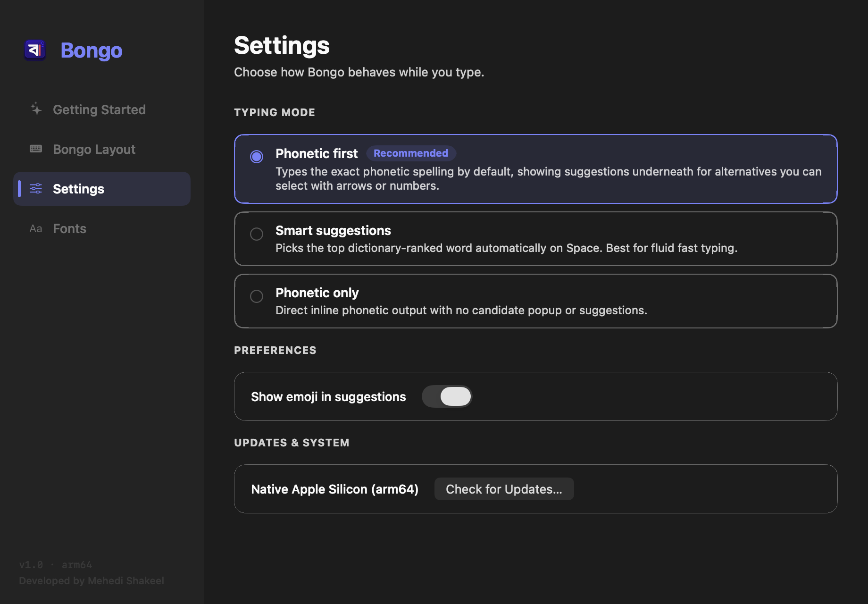The width and height of the screenshot is (868, 604).
Task: Click the PREFERENCES section header
Action: 275,350
